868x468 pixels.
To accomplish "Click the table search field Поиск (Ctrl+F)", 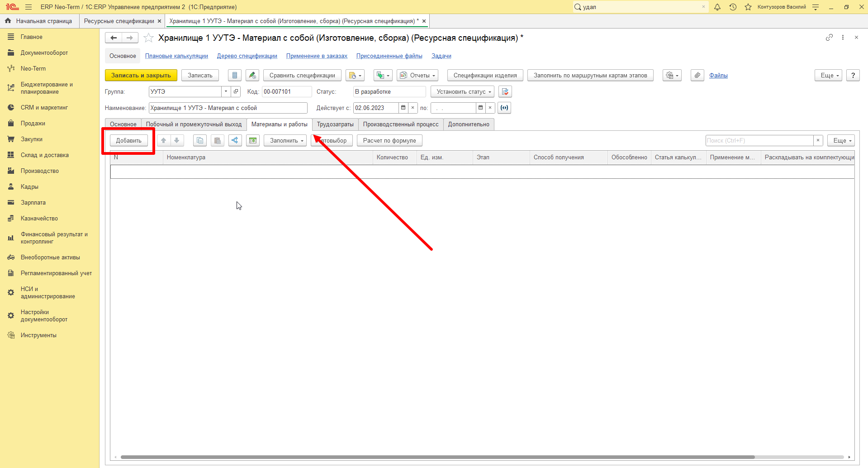I will (x=760, y=140).
